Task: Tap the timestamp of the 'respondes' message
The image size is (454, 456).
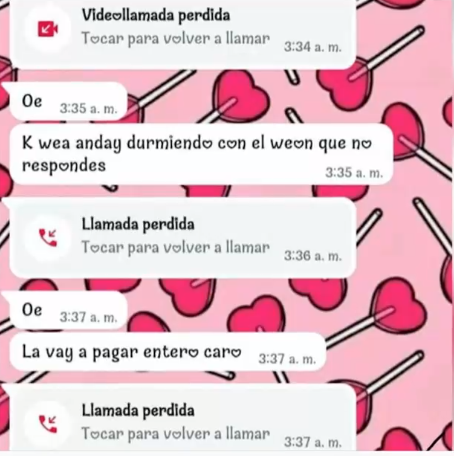Action: (354, 173)
